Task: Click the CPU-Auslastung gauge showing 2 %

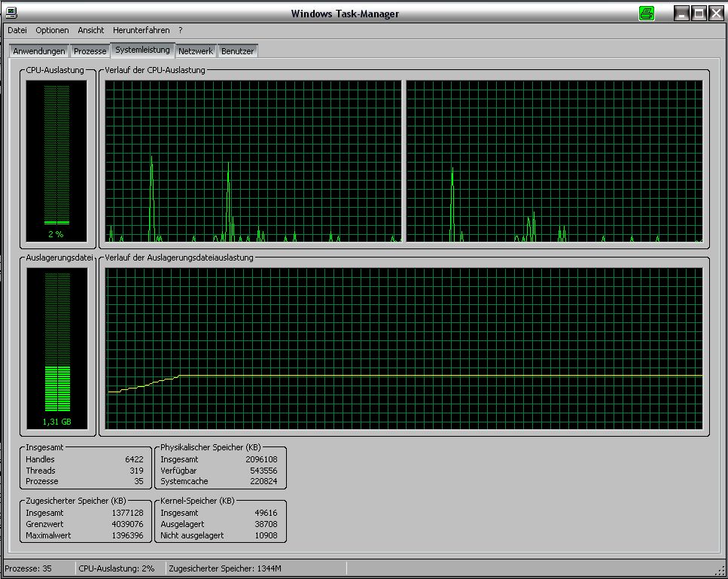Action: pyautogui.click(x=56, y=160)
